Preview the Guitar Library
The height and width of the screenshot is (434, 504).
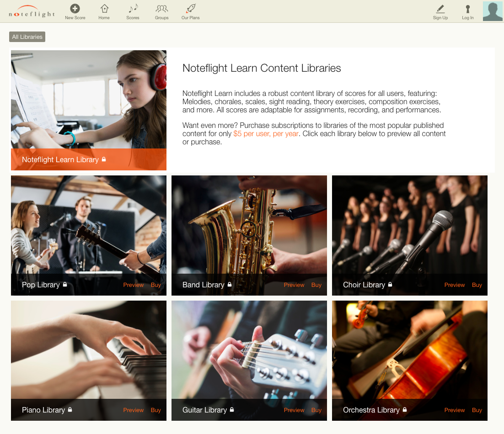pyautogui.click(x=294, y=410)
